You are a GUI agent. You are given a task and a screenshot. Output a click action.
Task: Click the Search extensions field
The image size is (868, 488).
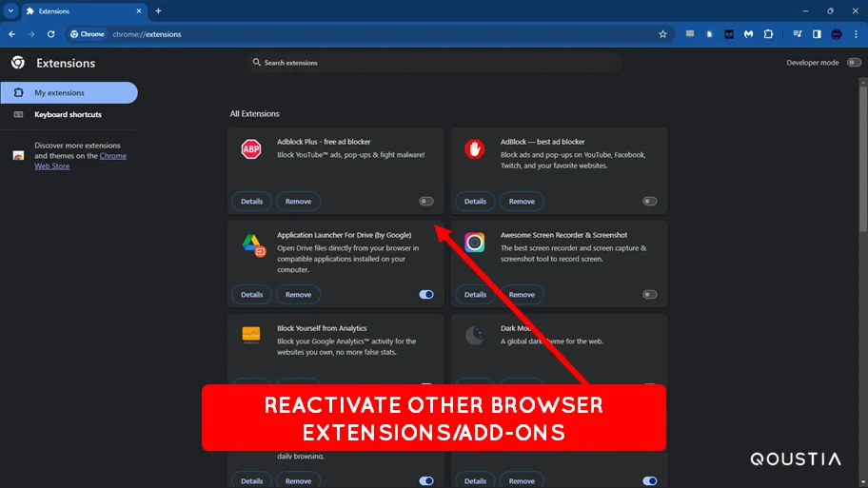[x=435, y=63]
